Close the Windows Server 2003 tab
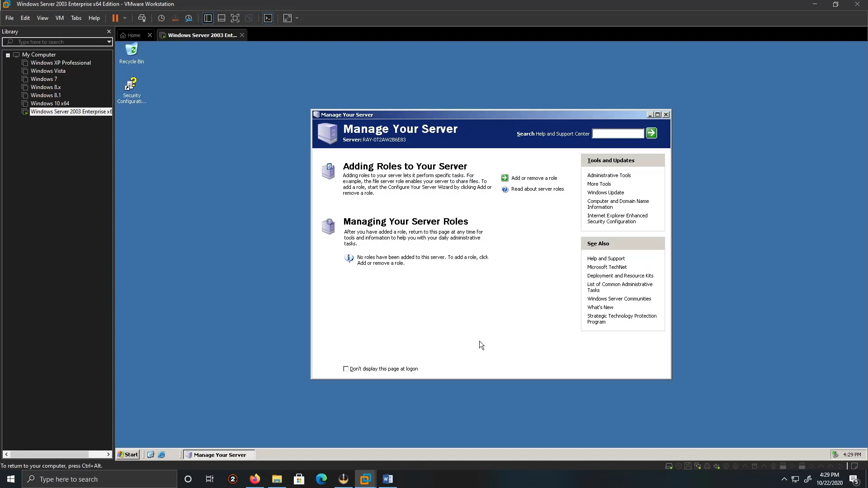868x488 pixels. (242, 35)
